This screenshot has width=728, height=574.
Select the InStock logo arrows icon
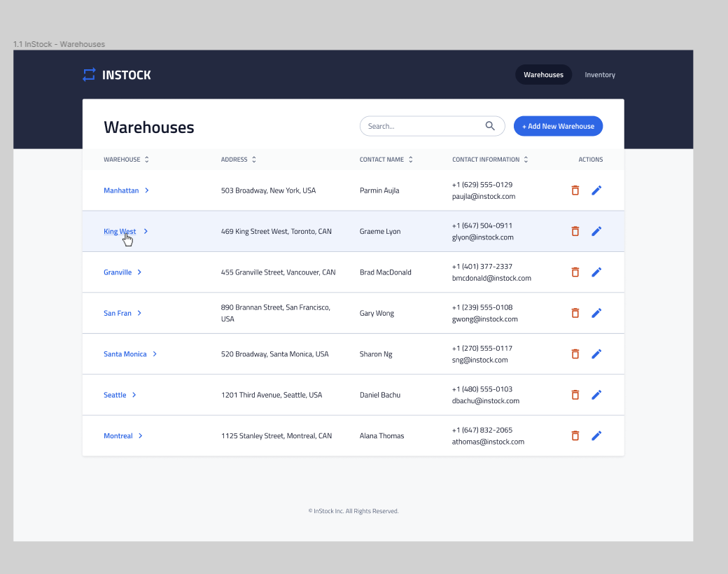tap(88, 74)
